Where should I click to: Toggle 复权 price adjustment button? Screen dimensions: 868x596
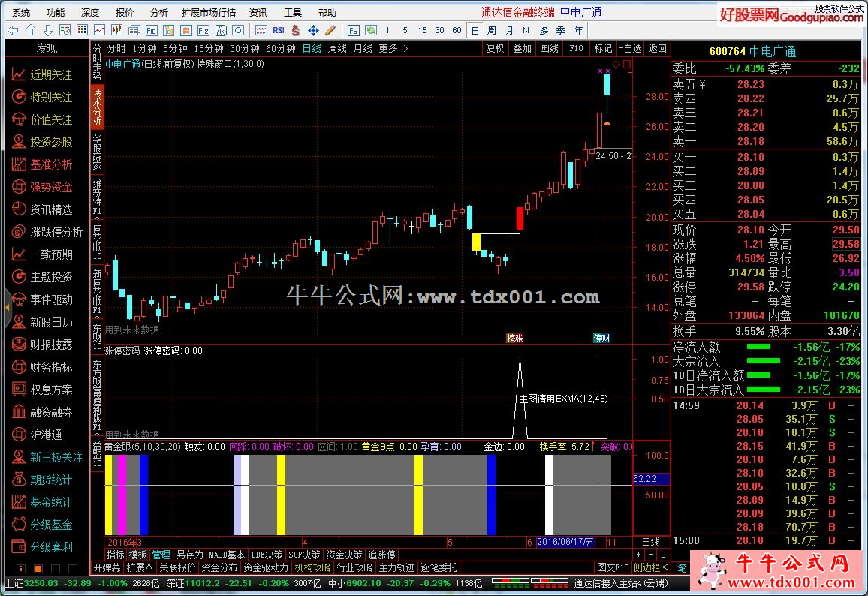495,48
